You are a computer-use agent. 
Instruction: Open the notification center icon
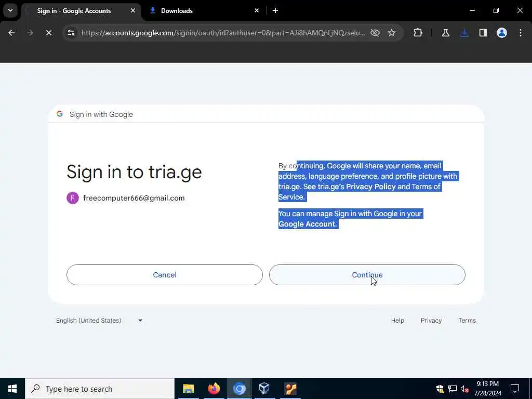515,389
